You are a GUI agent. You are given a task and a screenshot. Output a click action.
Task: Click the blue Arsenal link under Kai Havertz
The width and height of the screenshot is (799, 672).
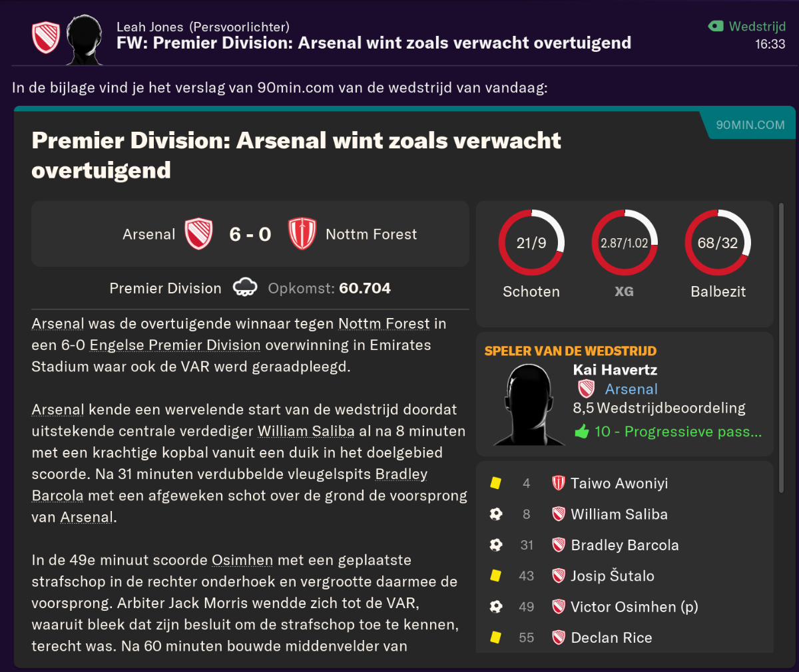click(x=631, y=389)
